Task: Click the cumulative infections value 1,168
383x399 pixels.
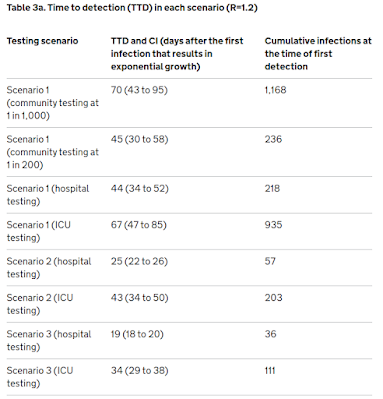Action: point(275,90)
